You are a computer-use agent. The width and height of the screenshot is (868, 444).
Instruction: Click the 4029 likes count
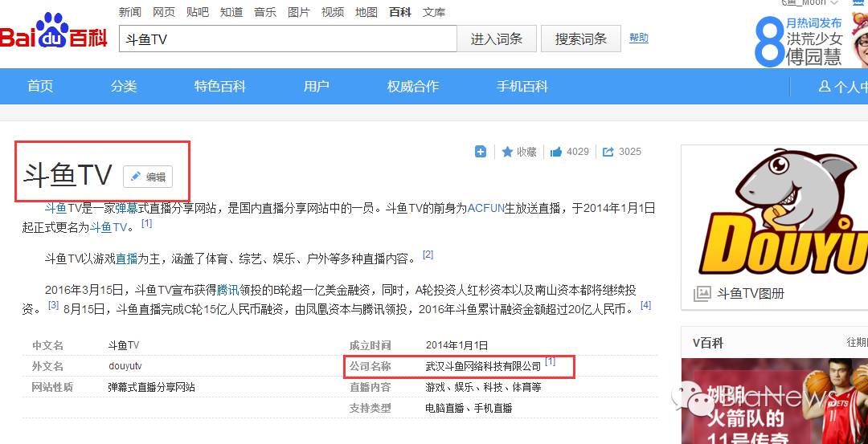(x=578, y=152)
